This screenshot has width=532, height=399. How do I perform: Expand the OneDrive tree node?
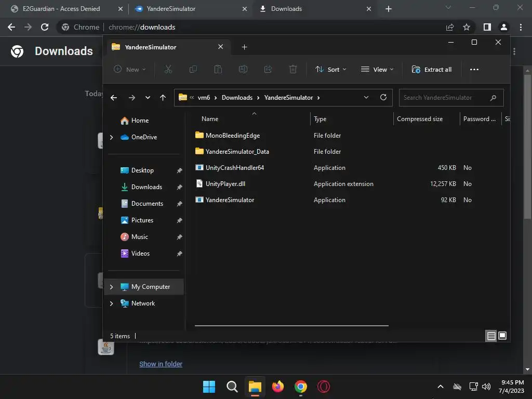point(111,137)
